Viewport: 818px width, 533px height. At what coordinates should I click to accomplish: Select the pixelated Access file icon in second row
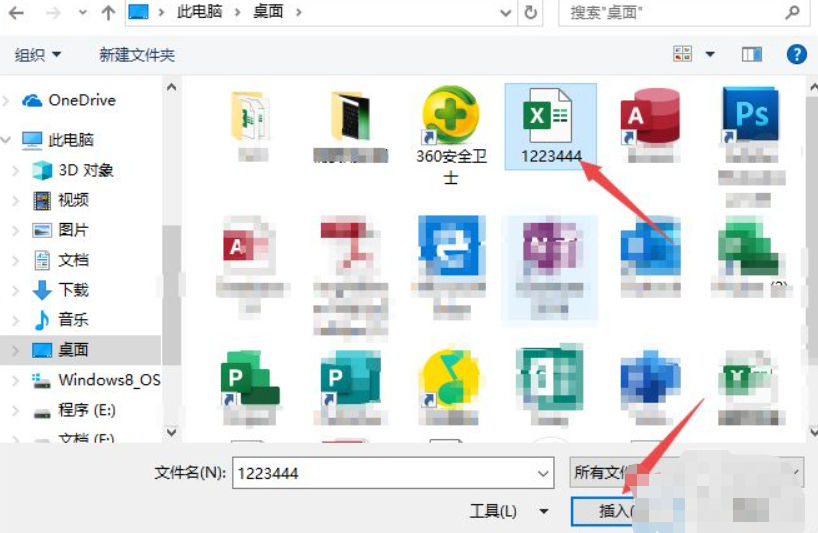[x=247, y=246]
